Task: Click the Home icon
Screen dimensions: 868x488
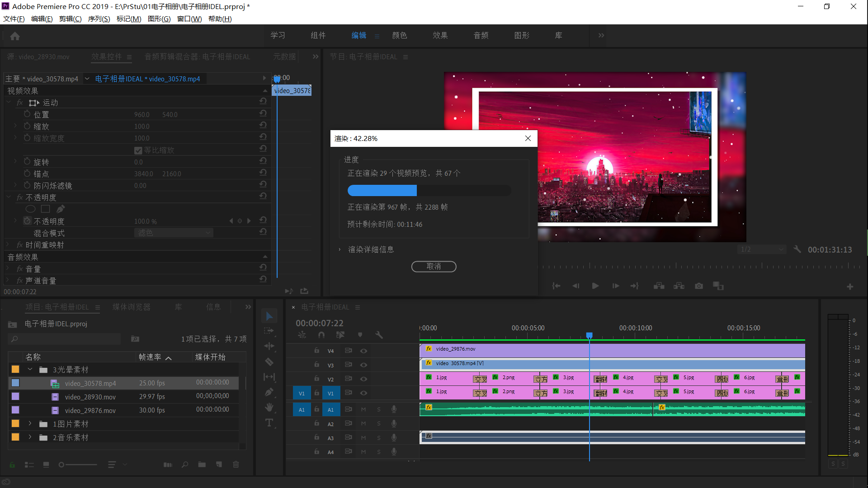Action: (x=15, y=36)
